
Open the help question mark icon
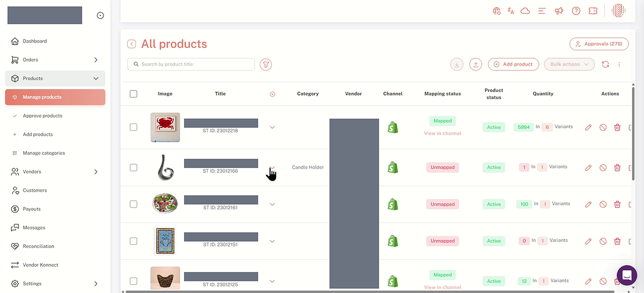pos(576,11)
